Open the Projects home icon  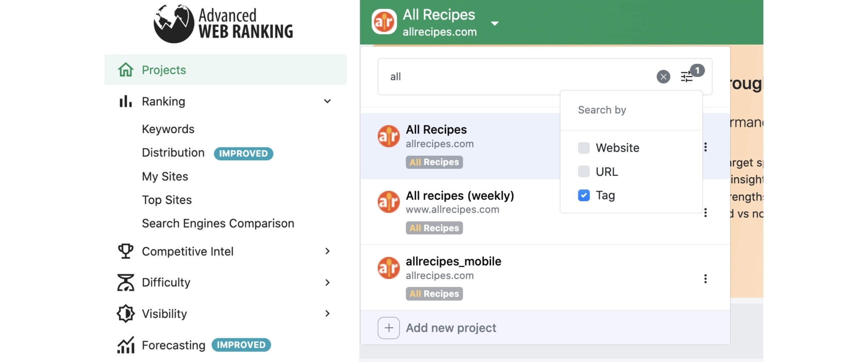coord(125,70)
